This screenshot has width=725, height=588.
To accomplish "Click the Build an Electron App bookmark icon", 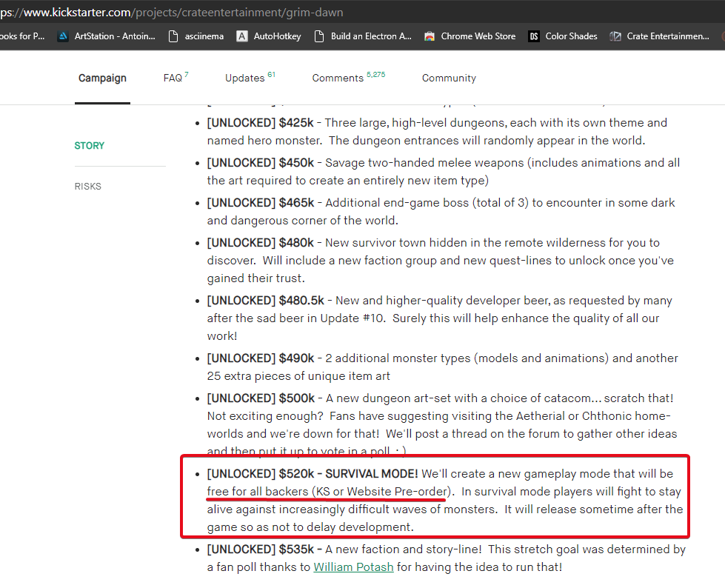I will click(319, 36).
